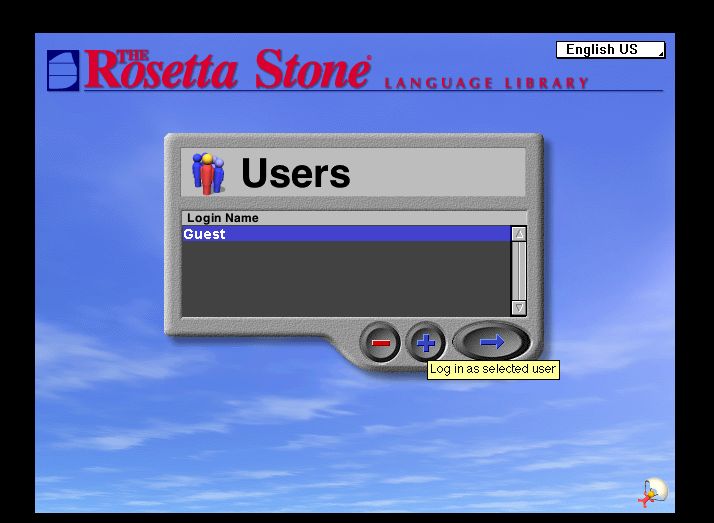Click the red minus remove user button
This screenshot has width=714, height=523.
pos(381,343)
